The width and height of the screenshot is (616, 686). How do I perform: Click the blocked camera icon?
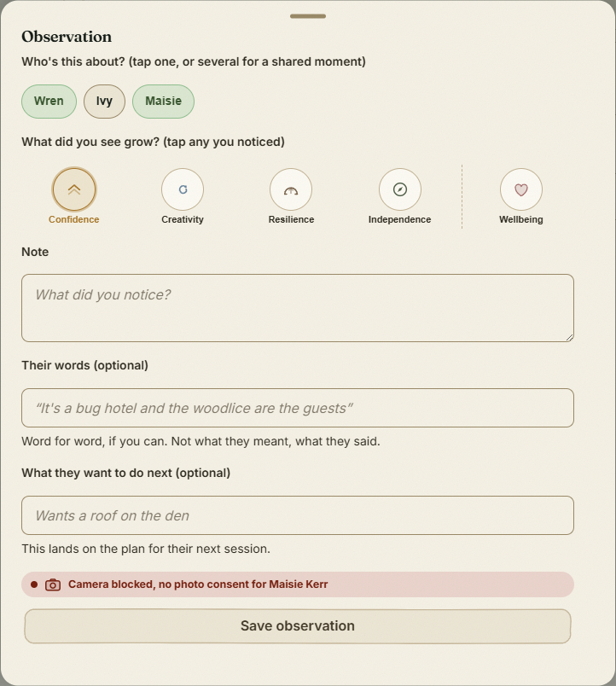coord(53,584)
